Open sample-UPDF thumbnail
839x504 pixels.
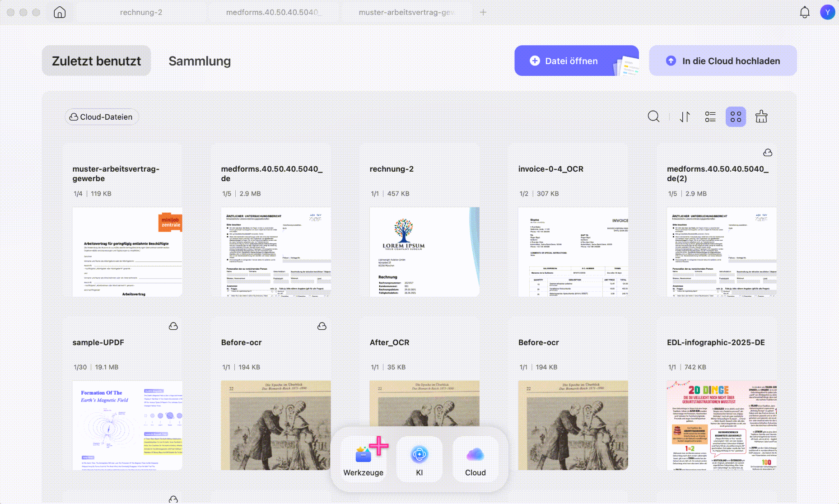pyautogui.click(x=127, y=425)
